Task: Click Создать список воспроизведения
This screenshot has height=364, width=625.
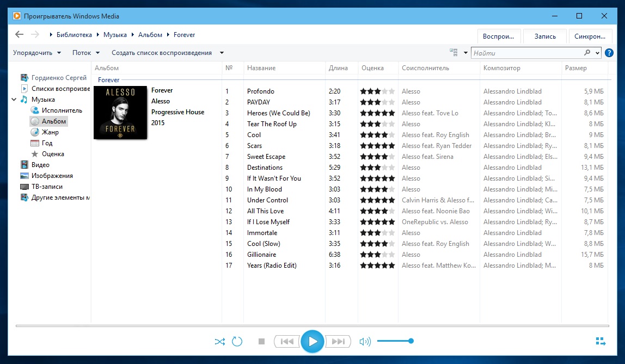Action: 162,53
